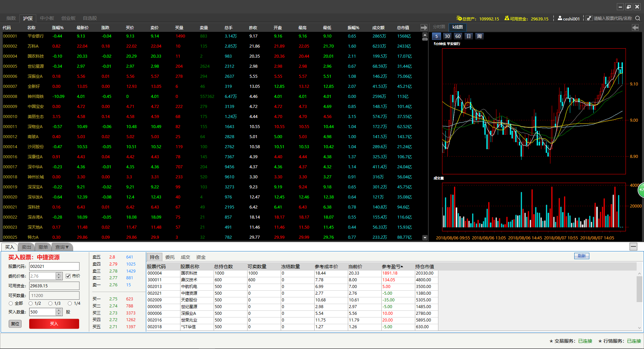This screenshot has height=349, width=644.
Task: Collapse the trading panel with minus icon
Action: pos(633,247)
